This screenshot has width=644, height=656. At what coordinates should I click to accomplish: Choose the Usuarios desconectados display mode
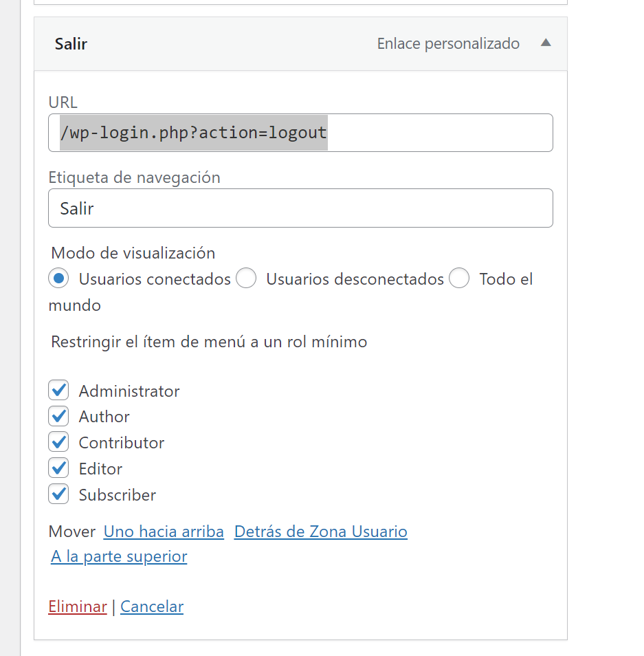tap(246, 278)
